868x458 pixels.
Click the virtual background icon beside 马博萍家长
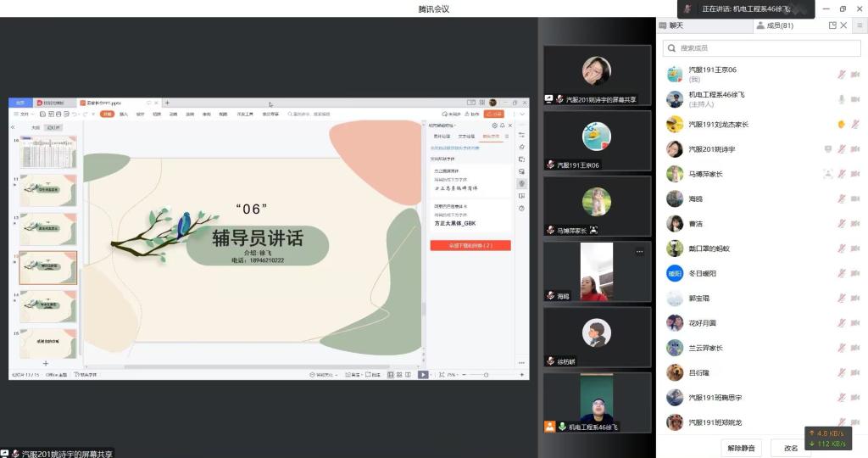[x=827, y=174]
